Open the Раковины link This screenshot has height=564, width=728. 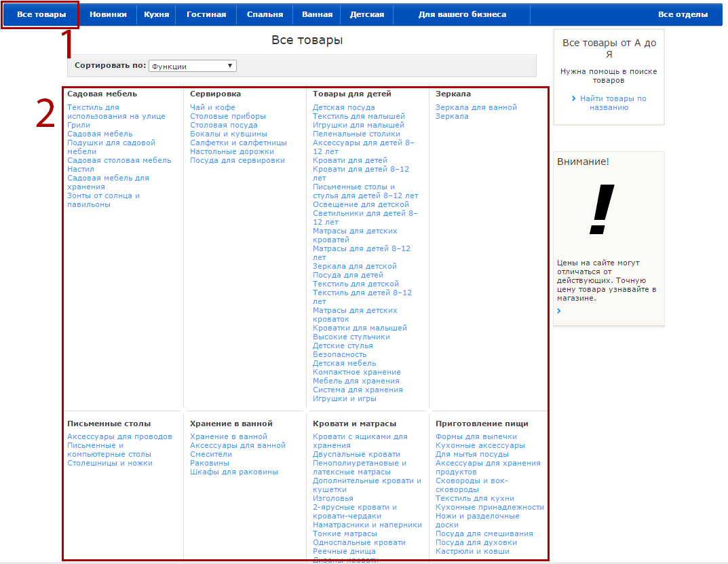coord(210,463)
